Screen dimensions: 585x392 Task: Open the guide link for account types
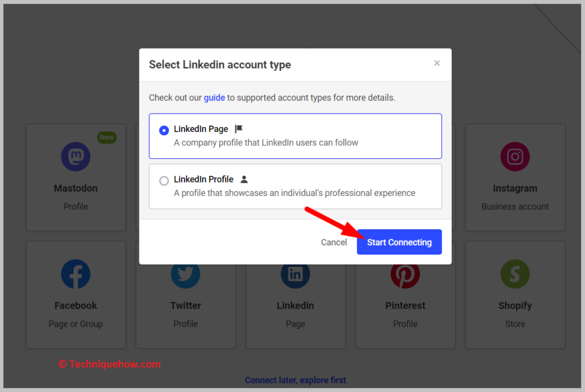214,98
